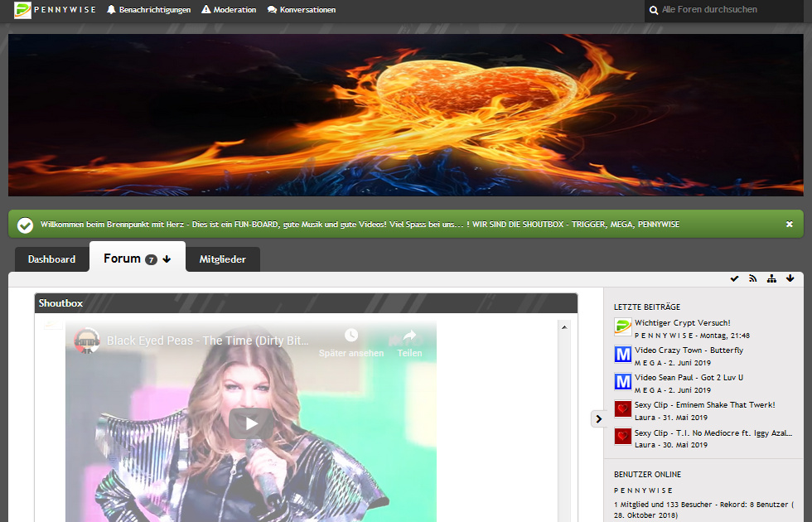Switch to the Mitglieder tab
The width and height of the screenshot is (812, 522).
(x=222, y=259)
